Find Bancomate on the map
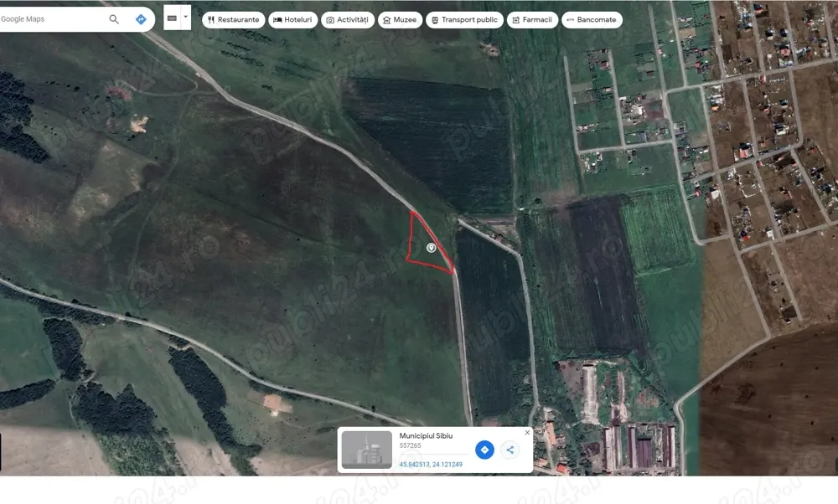The width and height of the screenshot is (838, 504). click(x=592, y=20)
